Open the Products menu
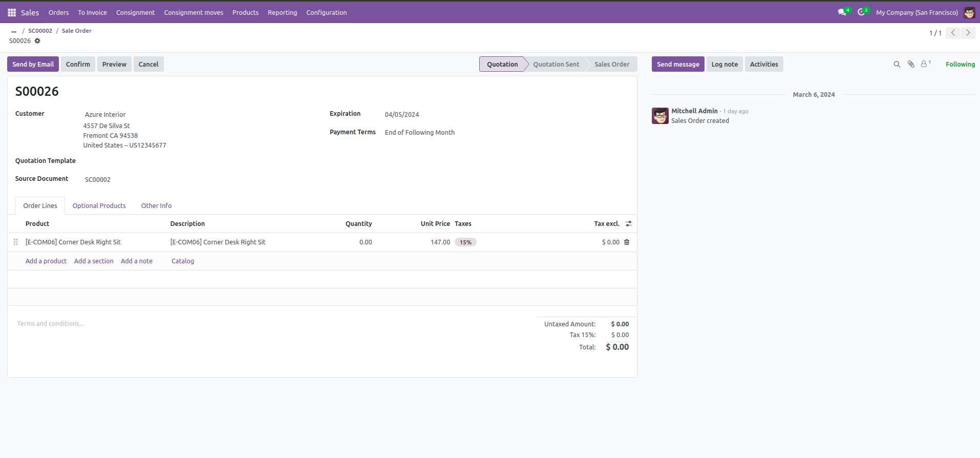 [245, 12]
